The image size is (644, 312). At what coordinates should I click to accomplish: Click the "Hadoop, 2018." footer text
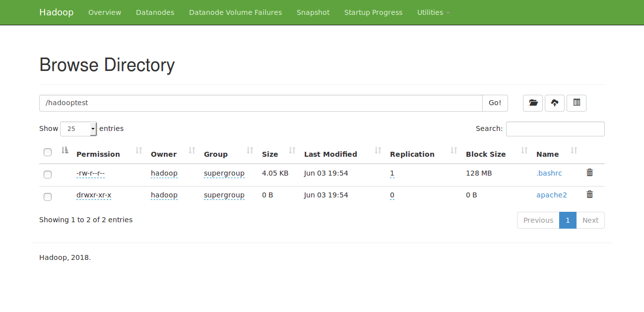[65, 257]
